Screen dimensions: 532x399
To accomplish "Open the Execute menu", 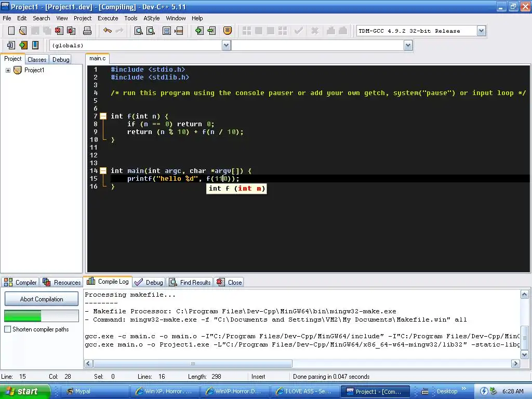I will click(108, 18).
